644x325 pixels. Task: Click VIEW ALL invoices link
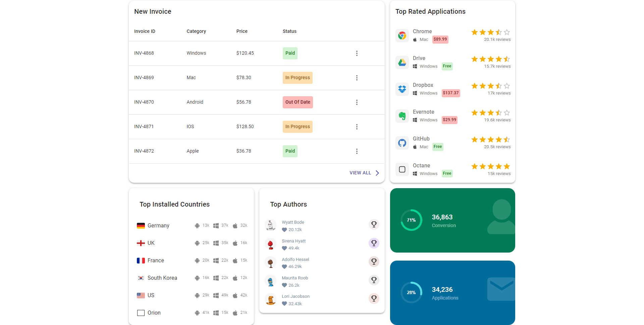click(364, 173)
